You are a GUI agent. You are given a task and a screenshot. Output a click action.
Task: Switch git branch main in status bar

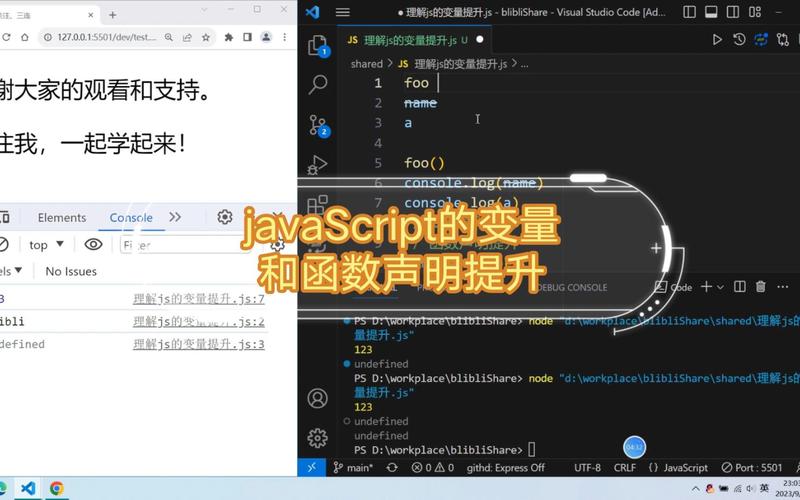point(353,467)
